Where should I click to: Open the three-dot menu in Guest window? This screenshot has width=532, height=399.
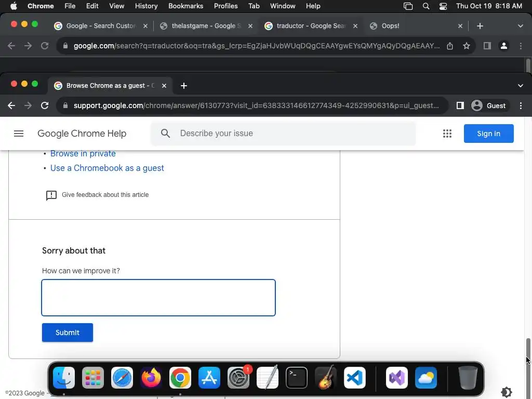(x=521, y=105)
